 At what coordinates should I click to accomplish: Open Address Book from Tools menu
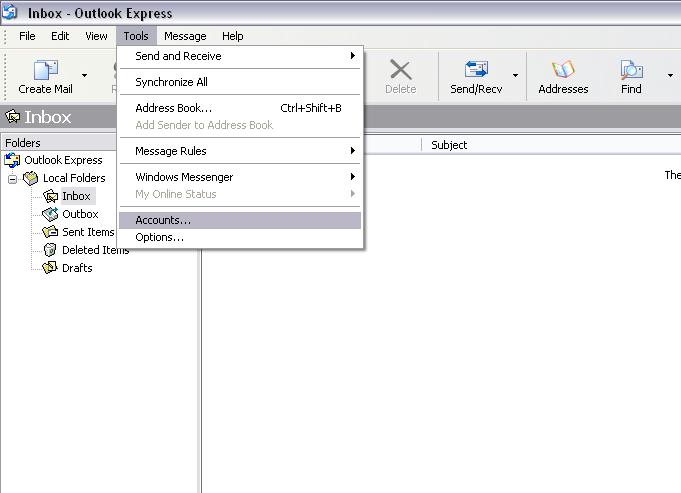coord(240,108)
